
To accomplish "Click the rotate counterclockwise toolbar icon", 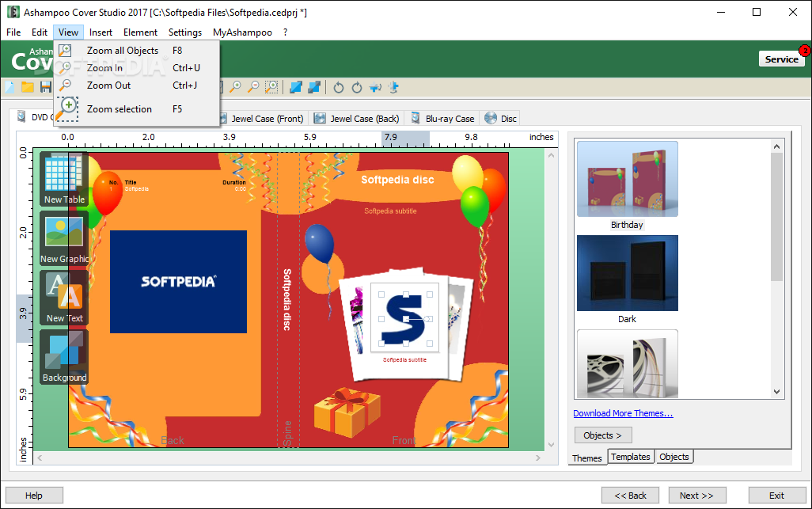I will [x=339, y=88].
